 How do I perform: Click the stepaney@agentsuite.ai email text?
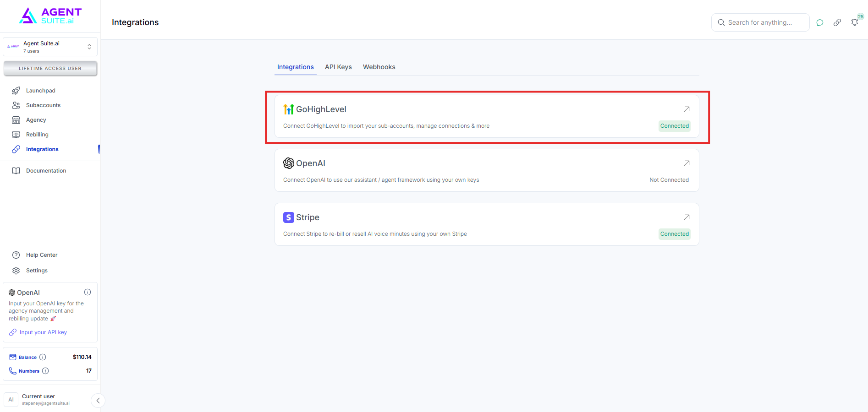(46, 403)
